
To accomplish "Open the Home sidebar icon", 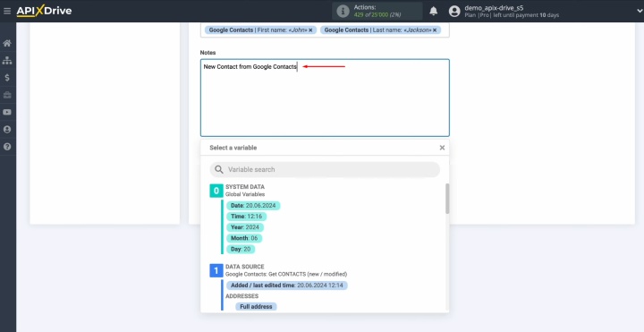I will 7,43.
